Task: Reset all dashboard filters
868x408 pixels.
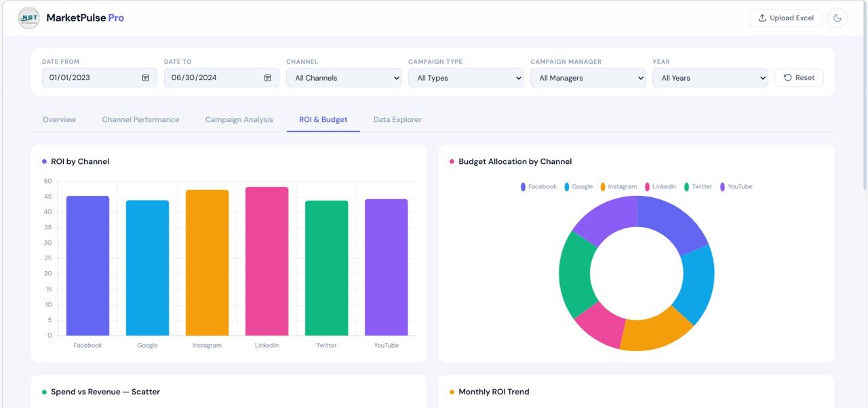Action: pos(799,77)
